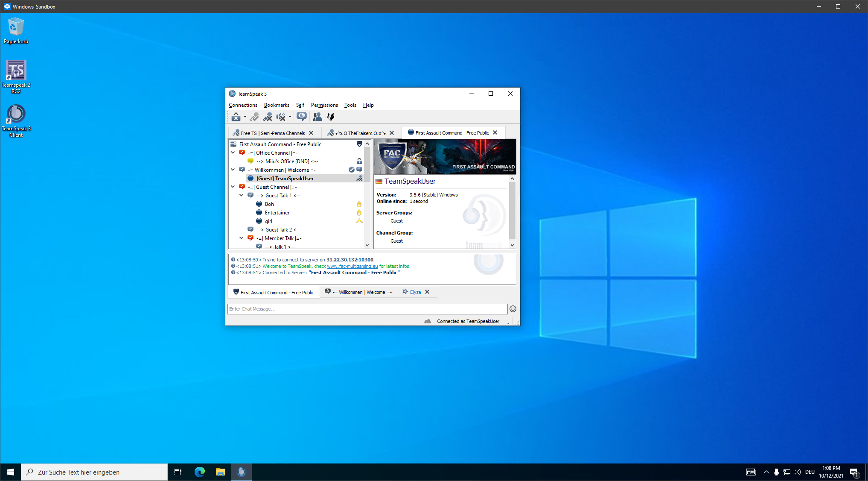Open the Help menu
Viewport: 868px width, 481px height.
[x=368, y=105]
